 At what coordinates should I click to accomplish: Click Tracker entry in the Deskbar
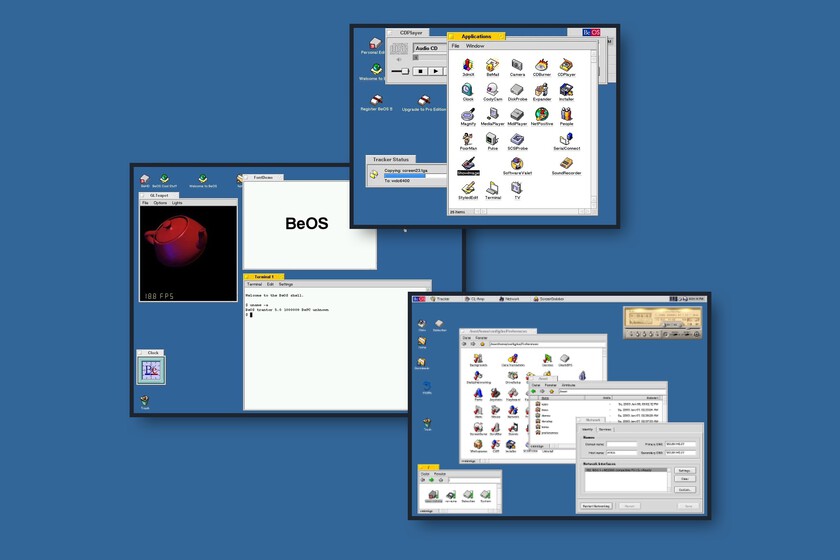click(440, 299)
